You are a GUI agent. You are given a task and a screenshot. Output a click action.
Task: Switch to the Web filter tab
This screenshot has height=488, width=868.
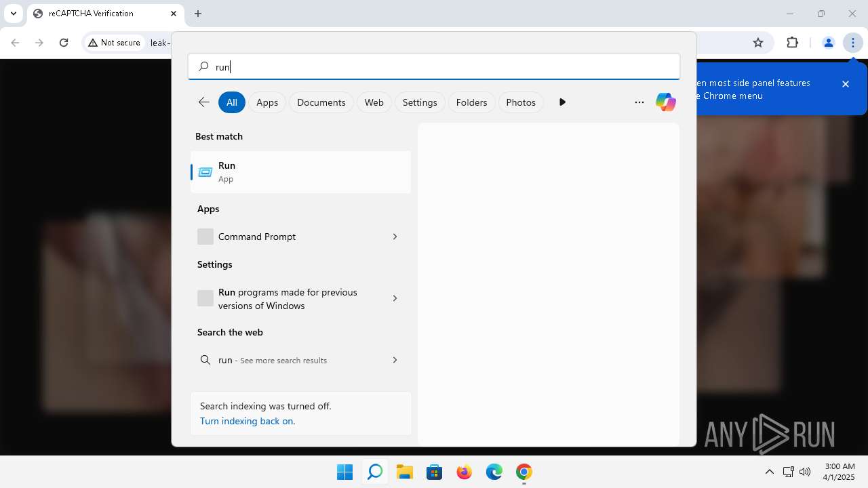374,102
